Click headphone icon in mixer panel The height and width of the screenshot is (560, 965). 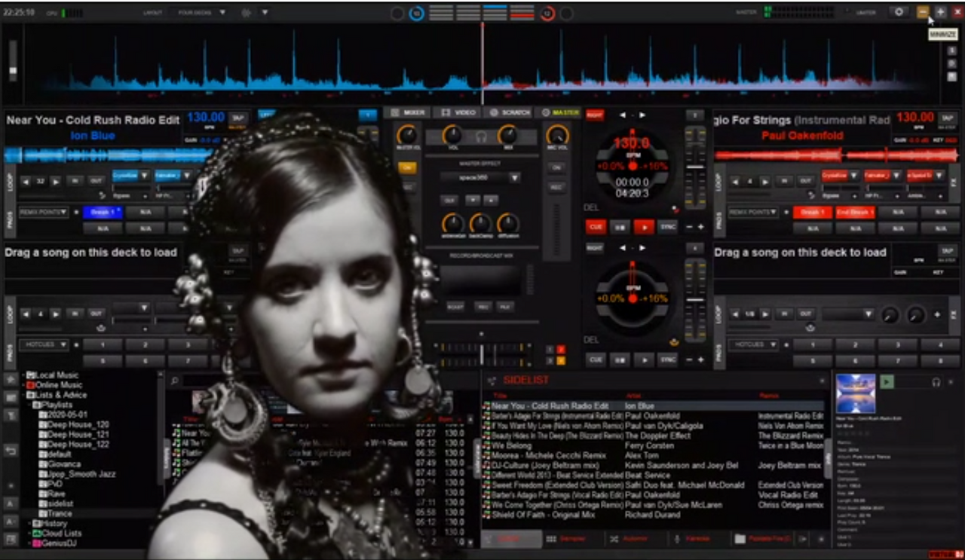pyautogui.click(x=481, y=136)
